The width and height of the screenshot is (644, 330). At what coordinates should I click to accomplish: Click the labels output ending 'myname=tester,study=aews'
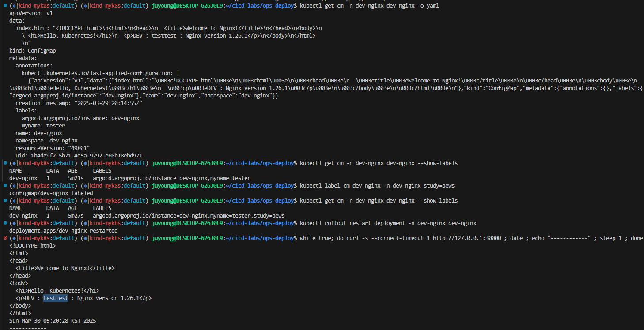point(189,216)
